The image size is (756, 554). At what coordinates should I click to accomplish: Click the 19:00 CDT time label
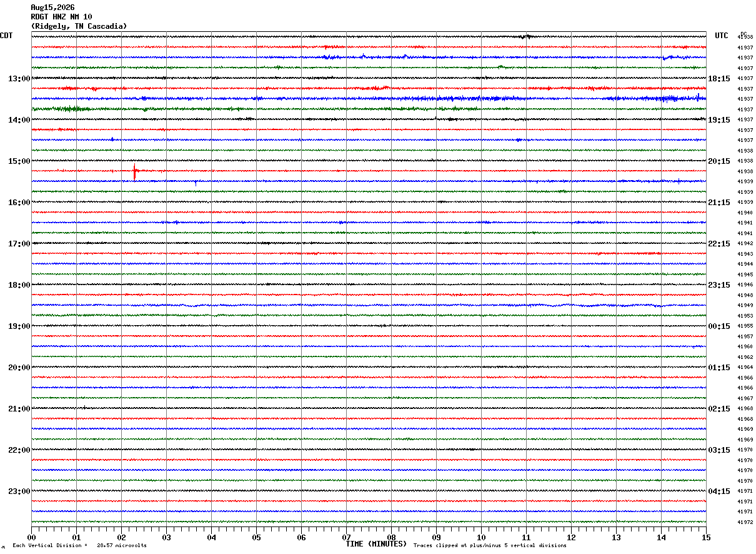[x=19, y=326]
